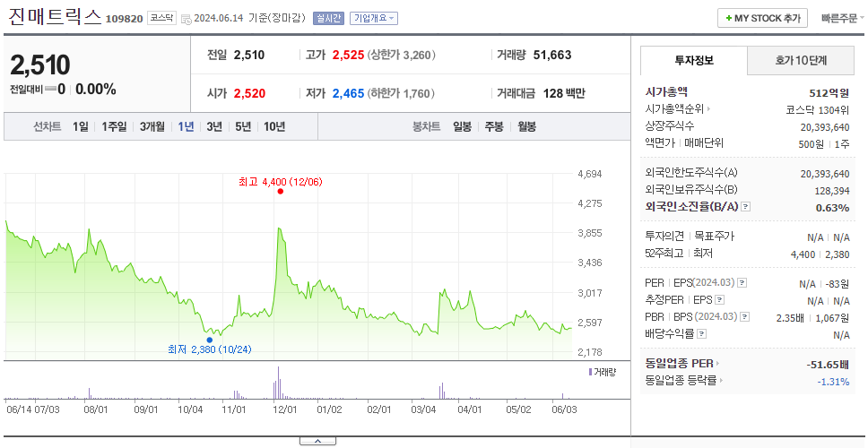This screenshot has height=448, width=868.
Task: Select the 10년 line chart period
Action: pyautogui.click(x=274, y=126)
